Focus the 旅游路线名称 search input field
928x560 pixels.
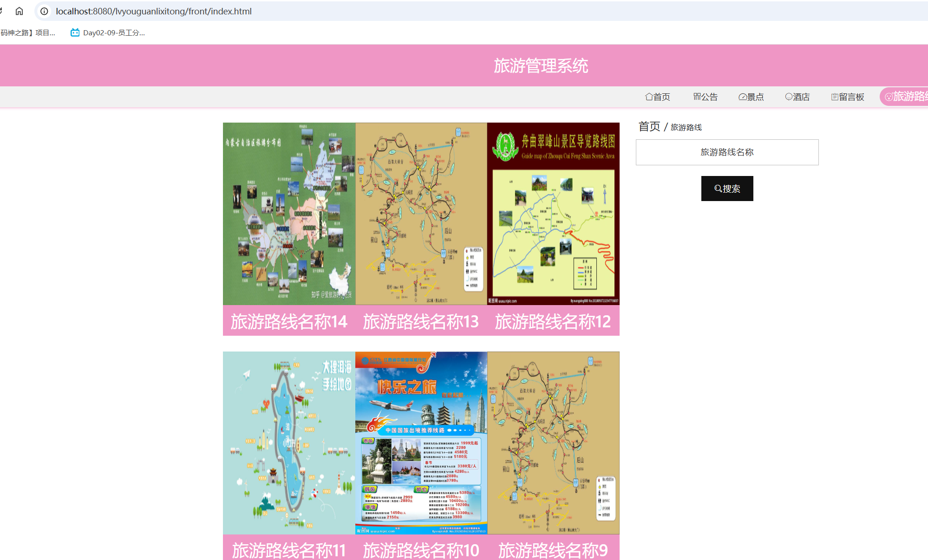727,152
